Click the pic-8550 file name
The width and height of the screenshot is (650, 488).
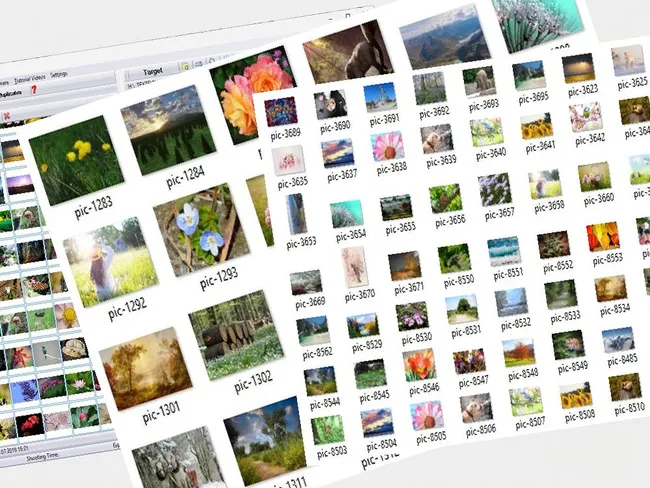(459, 281)
